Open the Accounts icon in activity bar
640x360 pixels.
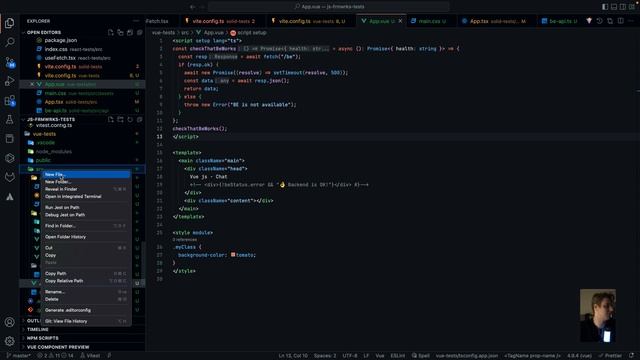click(x=10, y=322)
